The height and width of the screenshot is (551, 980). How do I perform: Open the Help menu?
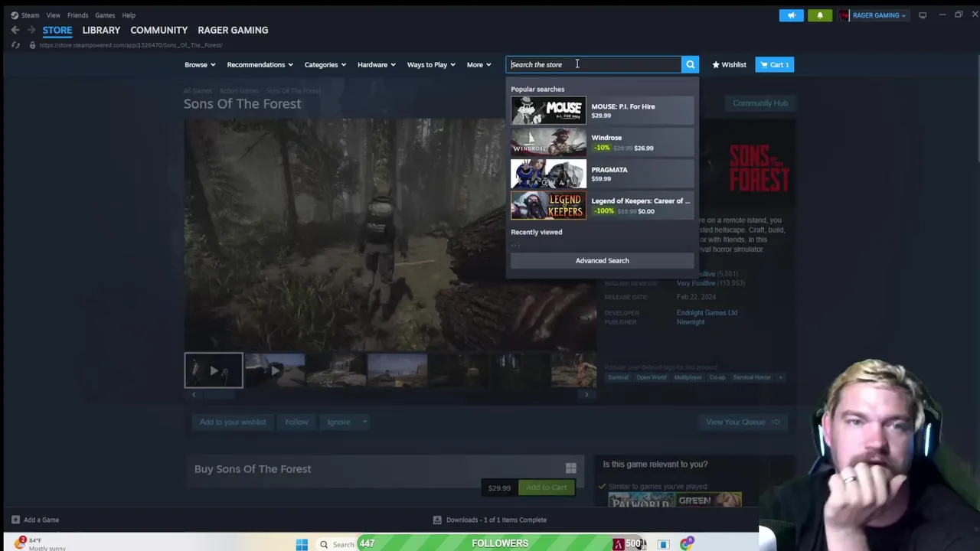(129, 15)
